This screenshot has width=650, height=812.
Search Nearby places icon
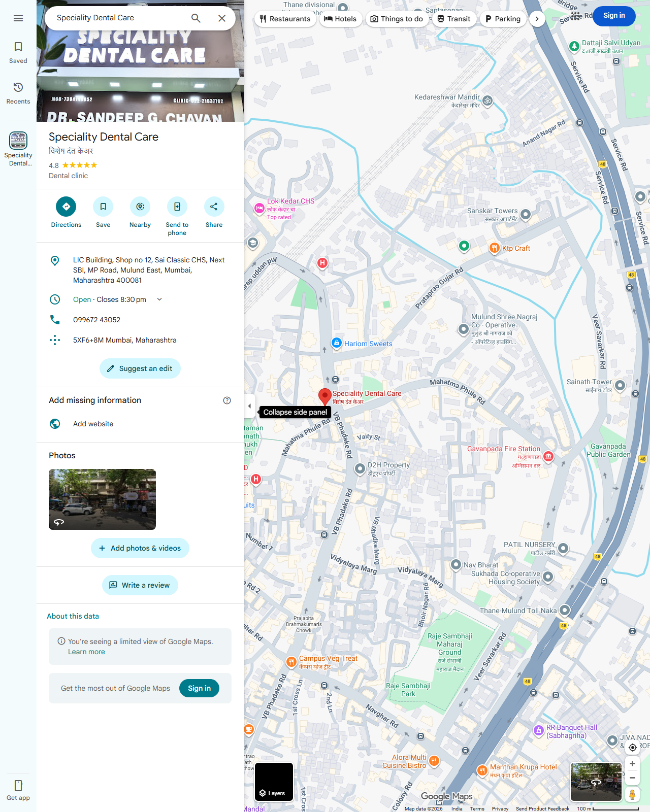click(x=140, y=207)
